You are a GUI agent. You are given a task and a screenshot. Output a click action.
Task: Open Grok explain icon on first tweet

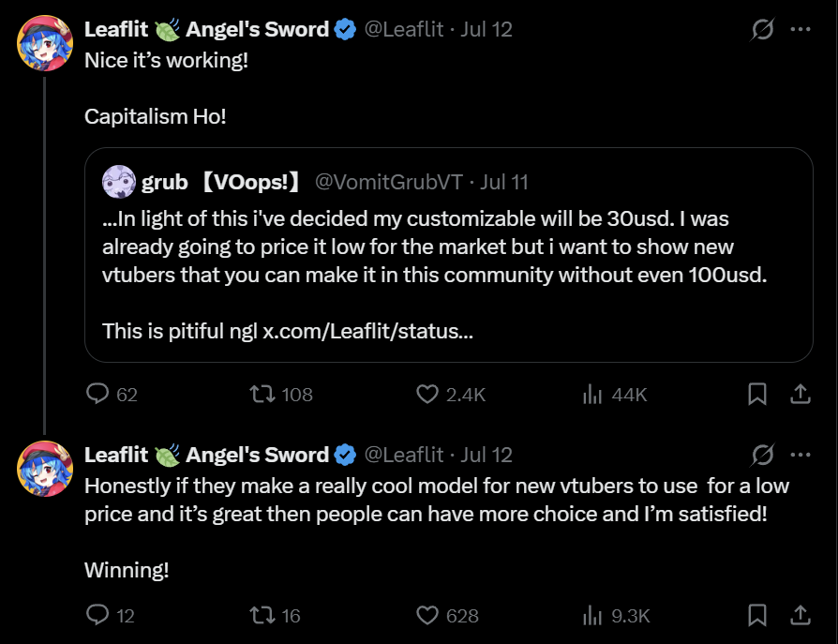click(x=762, y=29)
